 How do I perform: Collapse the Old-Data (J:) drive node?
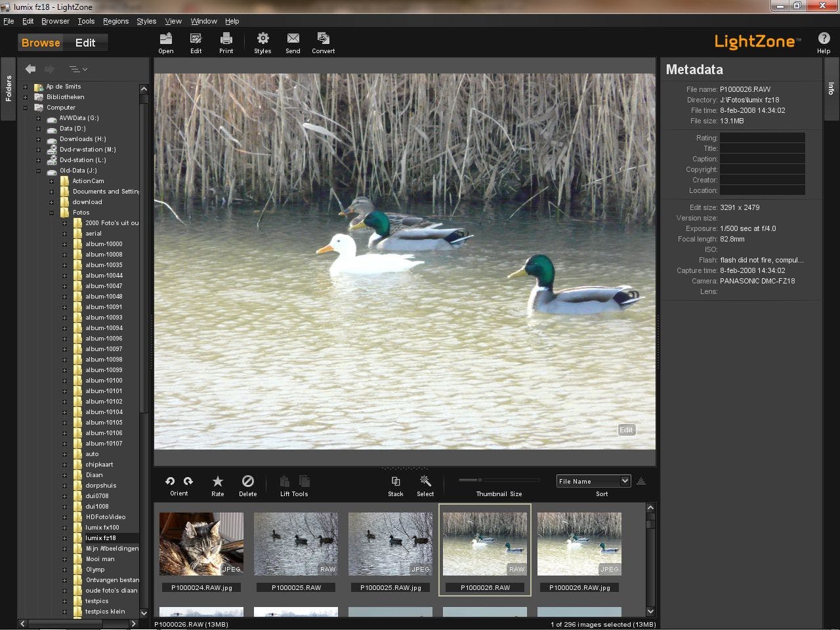(x=39, y=171)
